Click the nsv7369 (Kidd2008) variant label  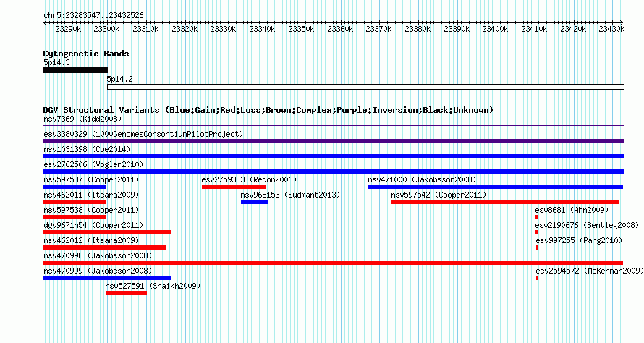tap(82, 119)
